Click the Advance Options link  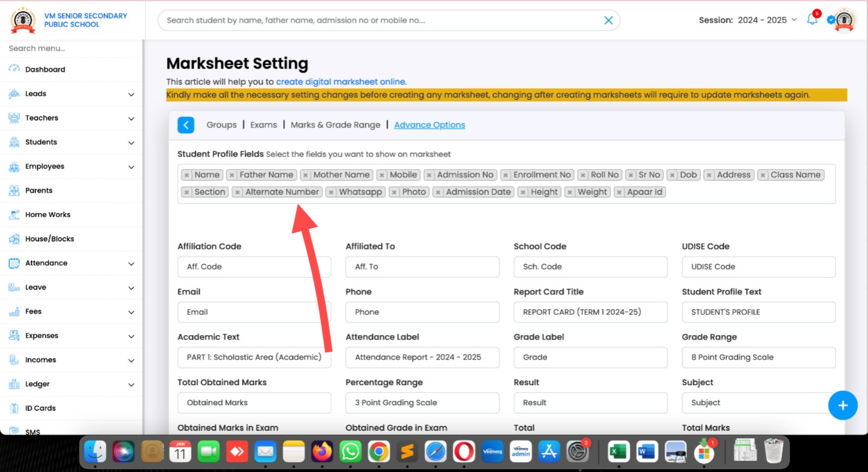(429, 125)
